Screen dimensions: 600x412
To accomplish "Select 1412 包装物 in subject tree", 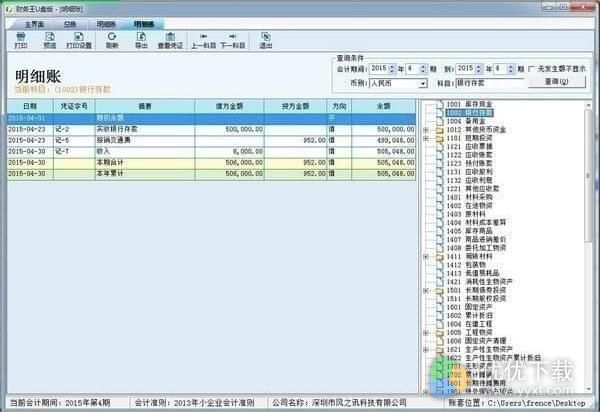I will click(466, 265).
